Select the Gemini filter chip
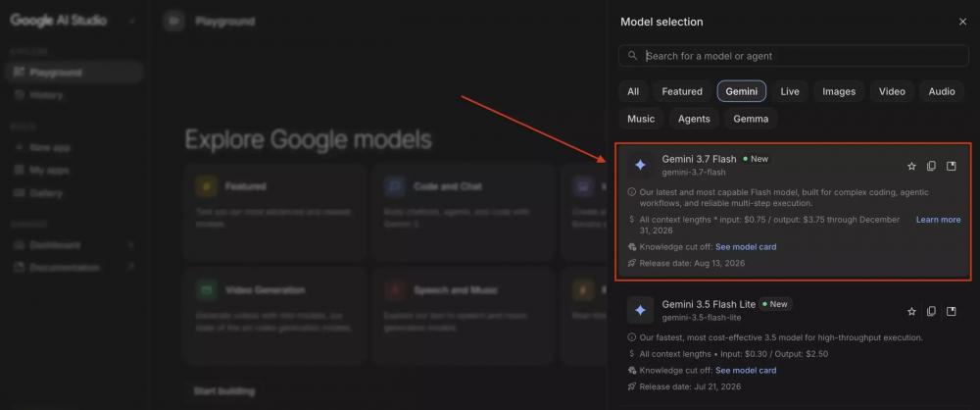The image size is (980, 410). [741, 91]
